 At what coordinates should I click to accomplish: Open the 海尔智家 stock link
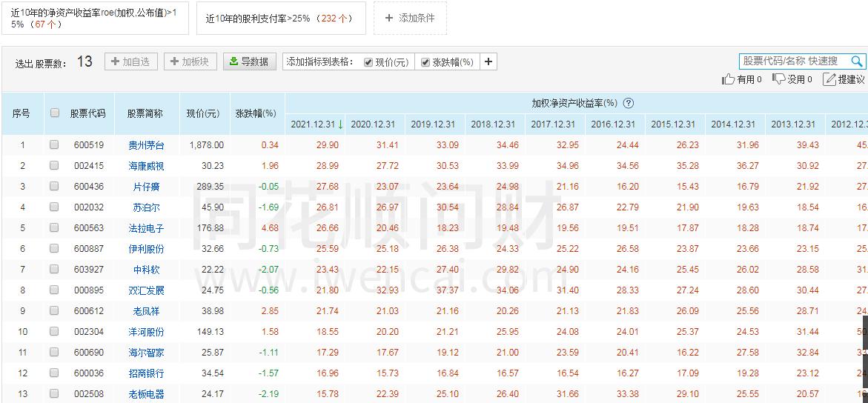click(x=146, y=353)
